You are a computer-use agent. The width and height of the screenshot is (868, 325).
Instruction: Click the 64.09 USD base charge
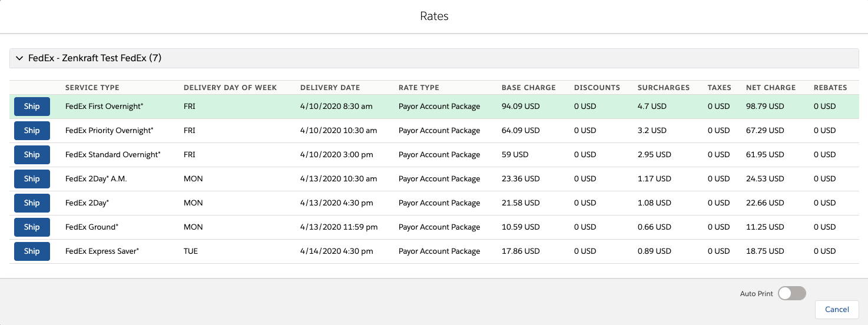pos(521,131)
